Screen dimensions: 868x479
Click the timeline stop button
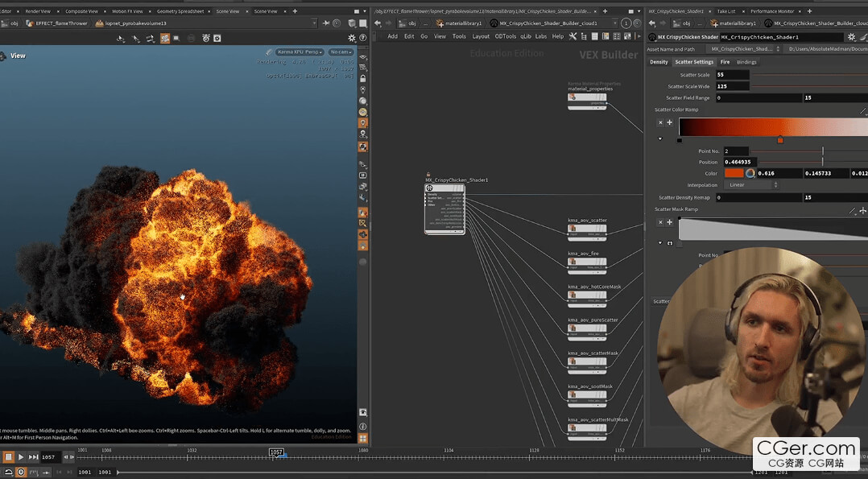click(x=8, y=457)
